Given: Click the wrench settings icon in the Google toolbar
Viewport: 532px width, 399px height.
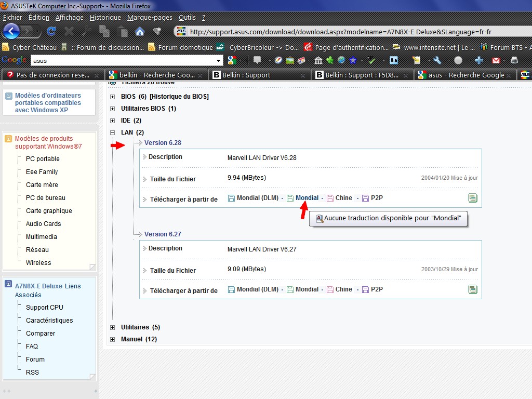Looking at the screenshot, I should point(437,60).
